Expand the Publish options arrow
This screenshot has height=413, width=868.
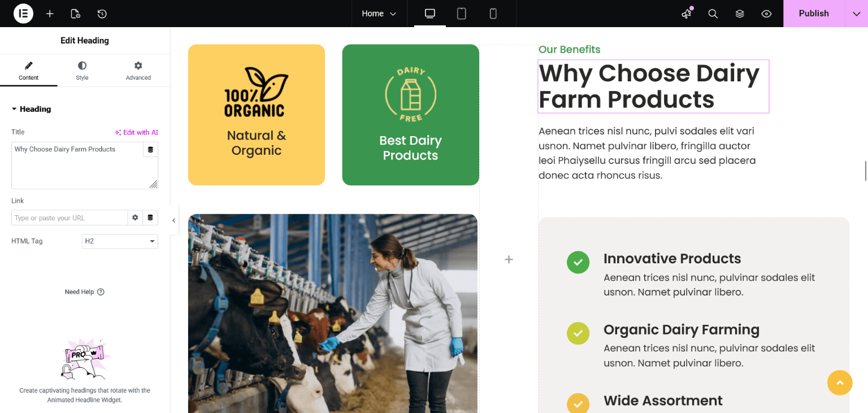(856, 14)
